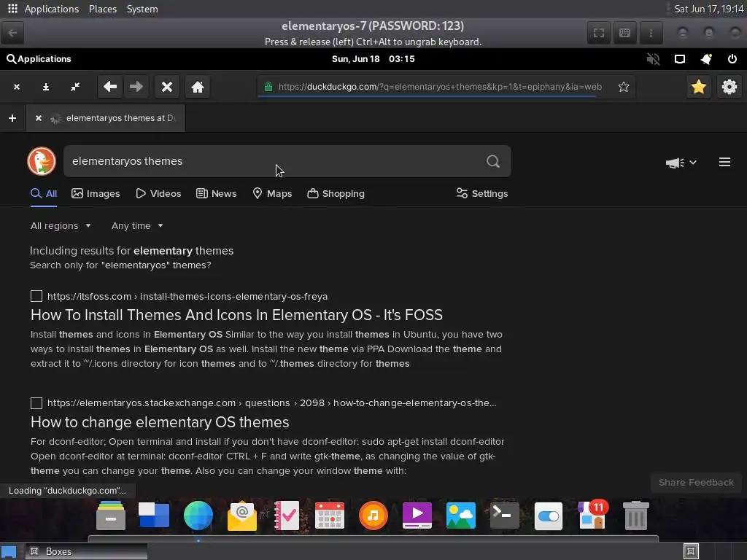The height and width of the screenshot is (560, 747).
Task: Open DuckDuckGo search Settings
Action: pyautogui.click(x=482, y=193)
